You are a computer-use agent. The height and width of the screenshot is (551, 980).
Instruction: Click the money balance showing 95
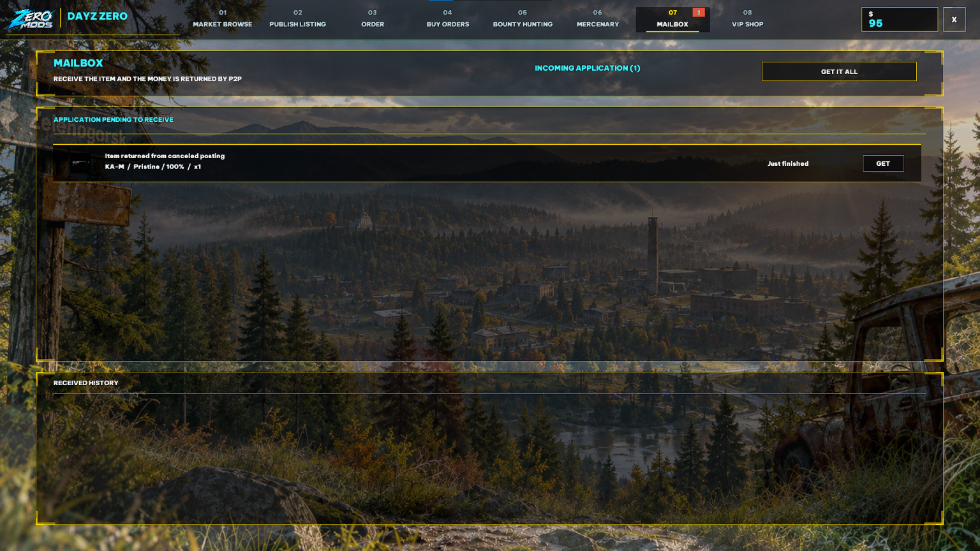pyautogui.click(x=900, y=20)
